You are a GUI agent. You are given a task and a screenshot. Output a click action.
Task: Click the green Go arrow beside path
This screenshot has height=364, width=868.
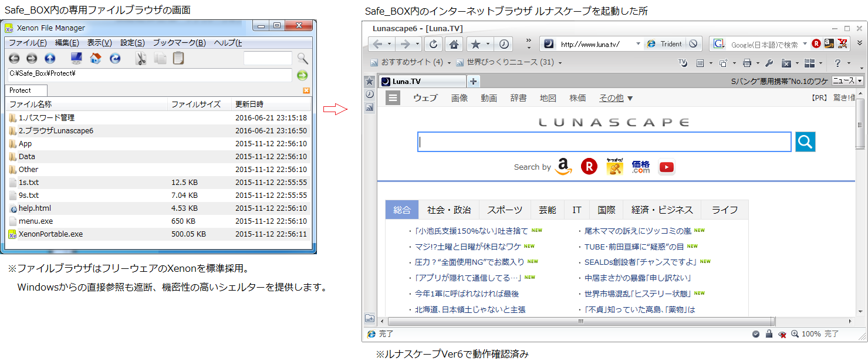[302, 75]
